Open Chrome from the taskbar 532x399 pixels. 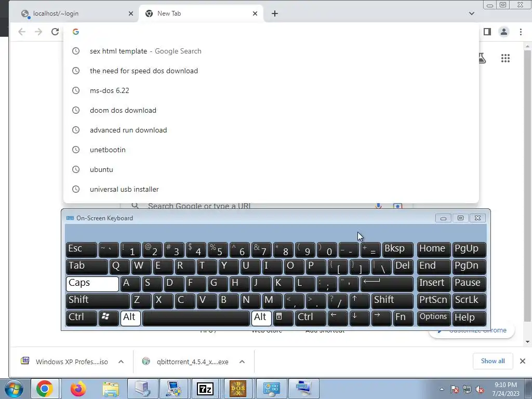[x=45, y=389]
